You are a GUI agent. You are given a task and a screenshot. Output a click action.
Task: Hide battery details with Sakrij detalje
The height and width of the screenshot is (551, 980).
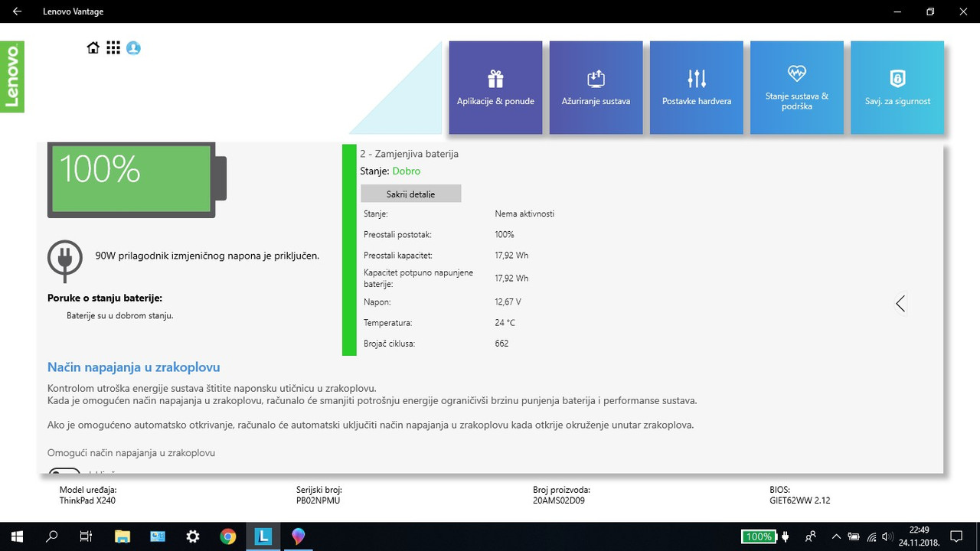pos(410,194)
